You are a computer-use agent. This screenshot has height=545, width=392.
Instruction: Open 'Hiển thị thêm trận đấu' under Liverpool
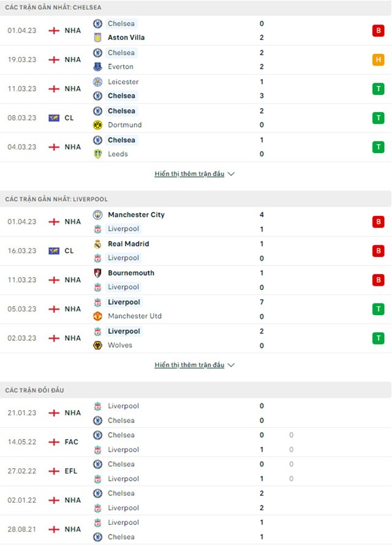pyautogui.click(x=189, y=365)
